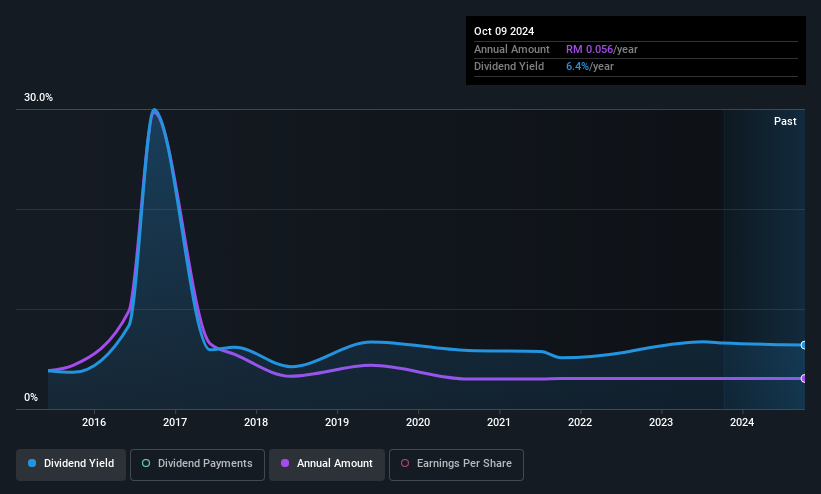Toggle the Annual Amount series
Viewport: 821px width, 494px height.
coord(327,464)
